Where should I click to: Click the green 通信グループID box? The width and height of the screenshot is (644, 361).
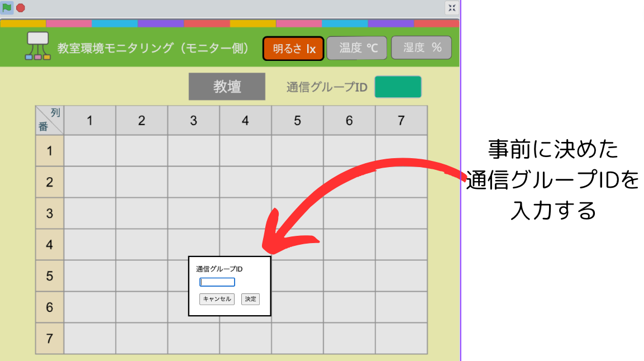398,87
